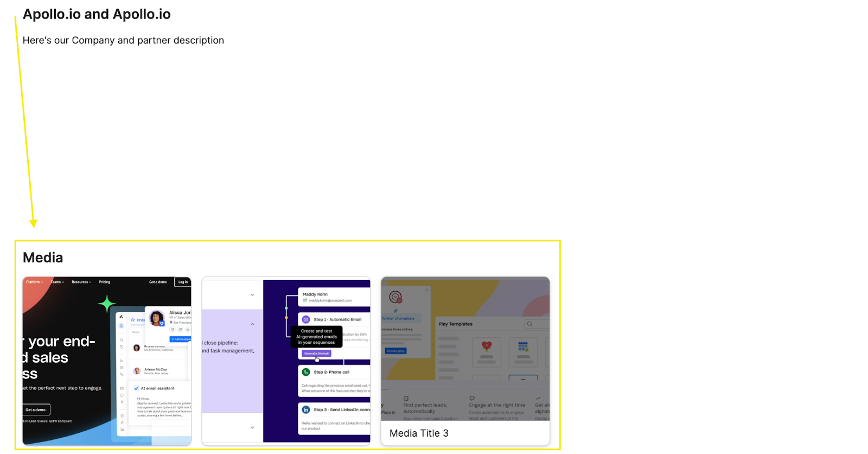Viewport: 868px width, 454px height.
Task: Click the "Media" section heading
Action: pos(43,257)
